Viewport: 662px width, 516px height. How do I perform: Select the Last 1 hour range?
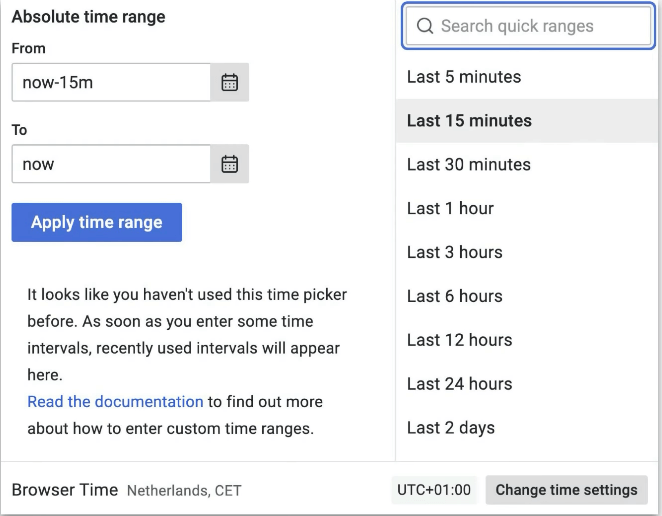point(450,209)
